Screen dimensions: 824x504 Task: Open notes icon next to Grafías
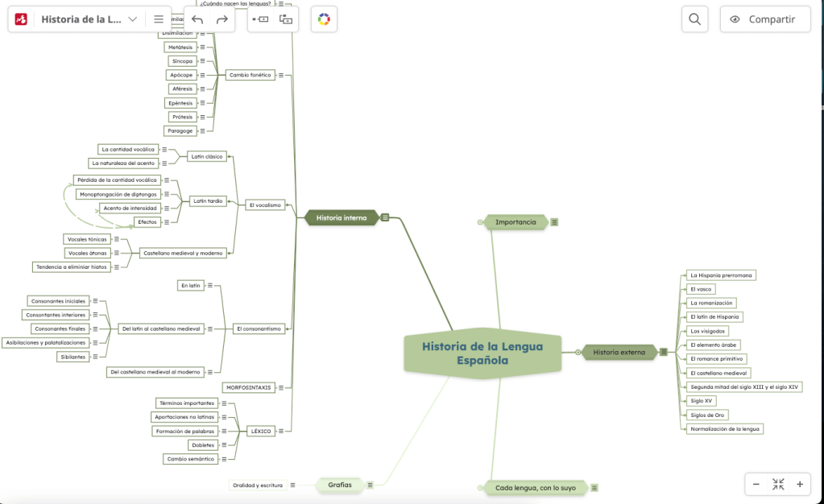pos(370,485)
